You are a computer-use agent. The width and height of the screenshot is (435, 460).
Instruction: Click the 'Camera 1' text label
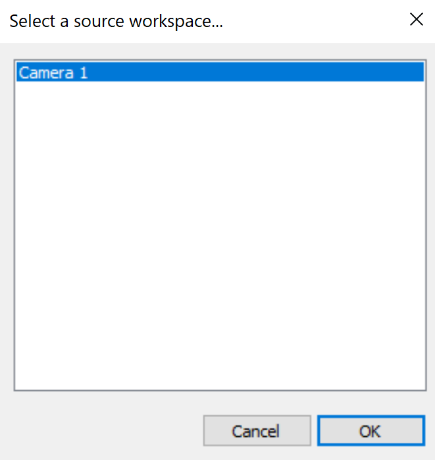click(x=53, y=73)
